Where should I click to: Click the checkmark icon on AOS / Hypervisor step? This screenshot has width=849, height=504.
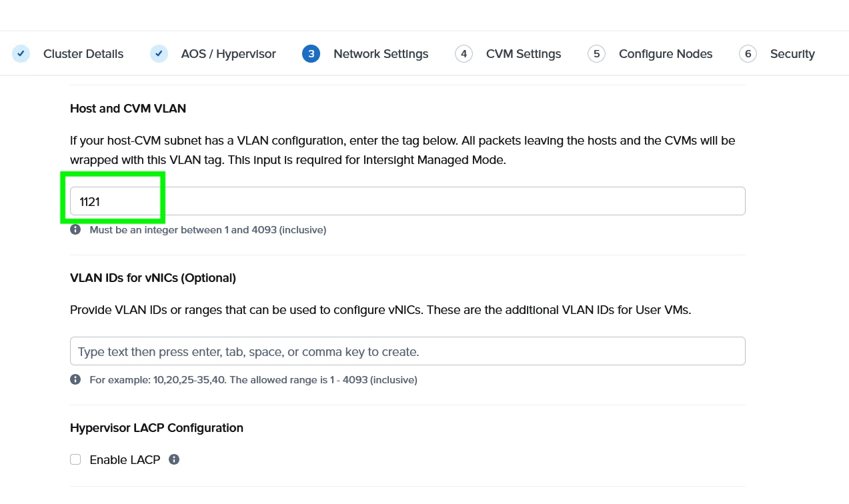click(x=159, y=53)
